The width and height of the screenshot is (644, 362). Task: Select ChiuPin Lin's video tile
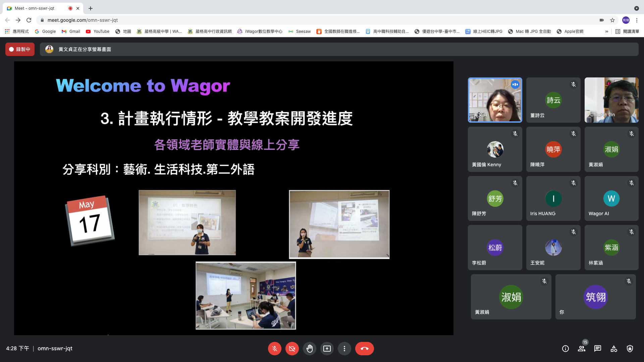(611, 100)
